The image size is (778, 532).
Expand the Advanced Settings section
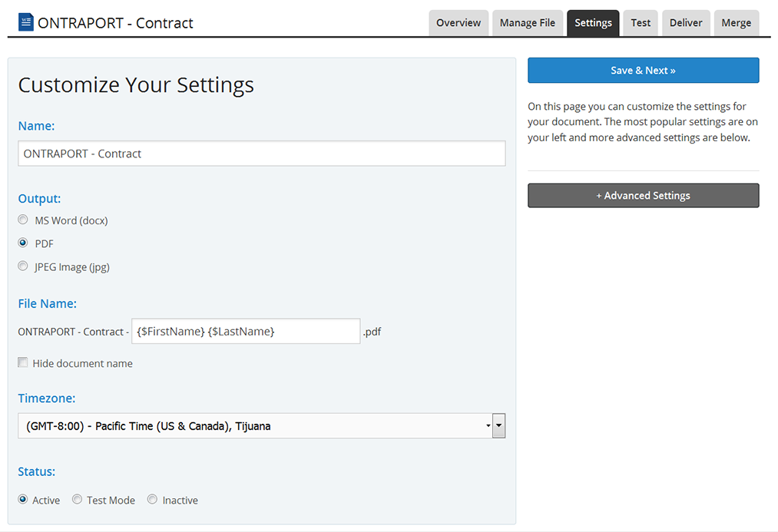[x=643, y=196]
